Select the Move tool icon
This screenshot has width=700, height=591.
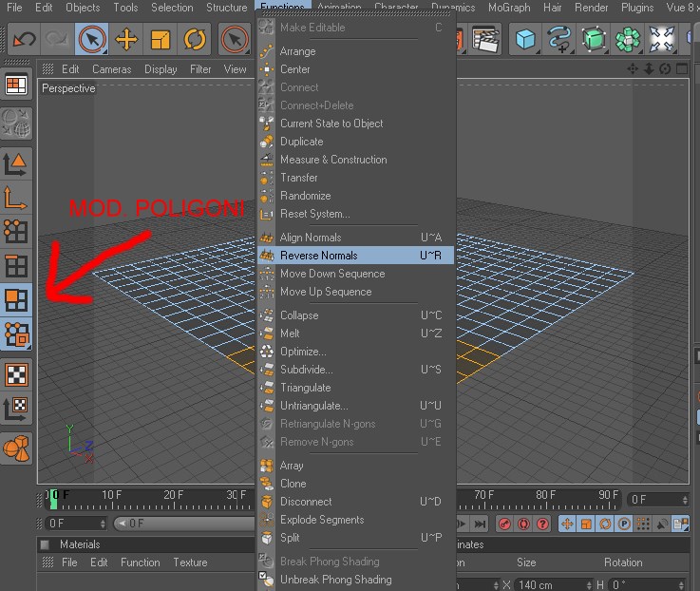[x=126, y=39]
